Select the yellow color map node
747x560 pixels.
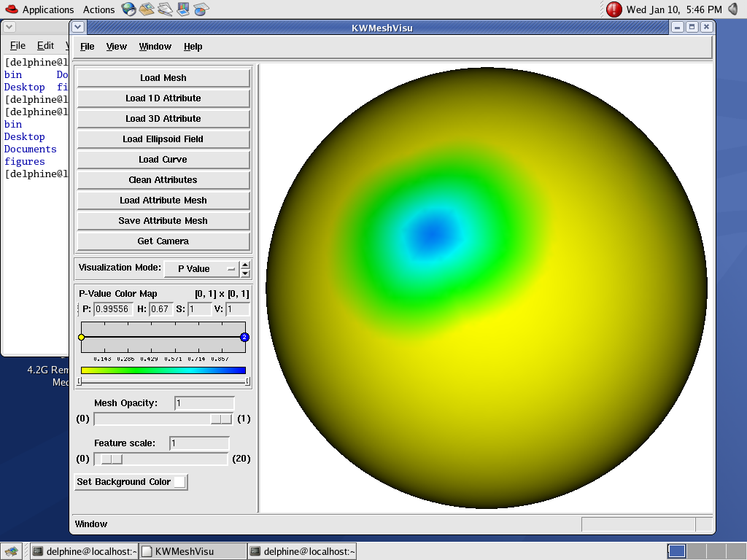(82, 337)
